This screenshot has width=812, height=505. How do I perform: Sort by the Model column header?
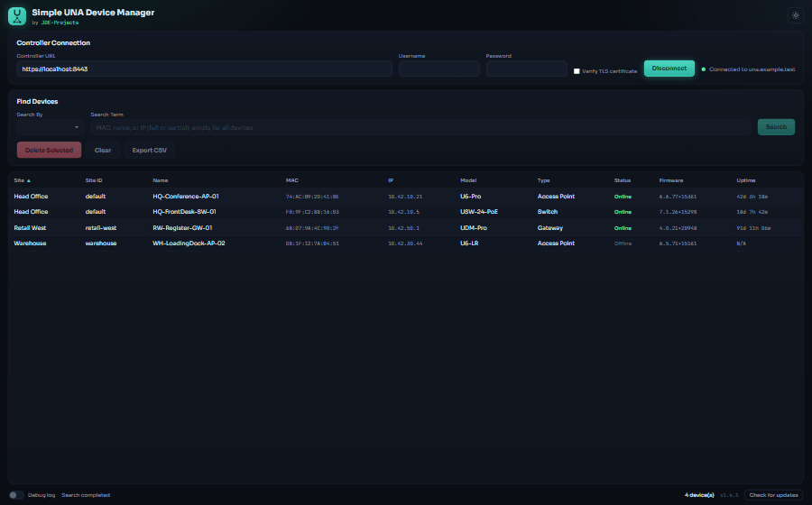point(468,180)
